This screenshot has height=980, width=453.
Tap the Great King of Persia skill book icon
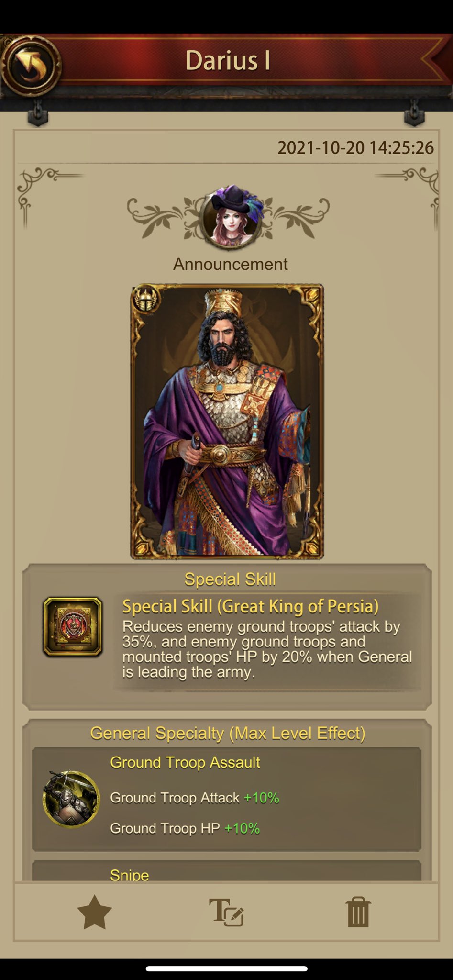pos(73,627)
